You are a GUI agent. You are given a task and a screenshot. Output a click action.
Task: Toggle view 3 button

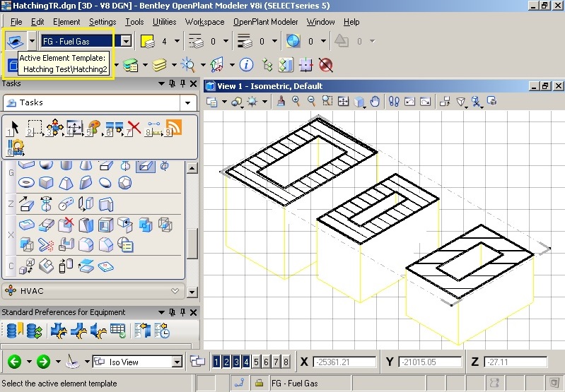(236, 362)
